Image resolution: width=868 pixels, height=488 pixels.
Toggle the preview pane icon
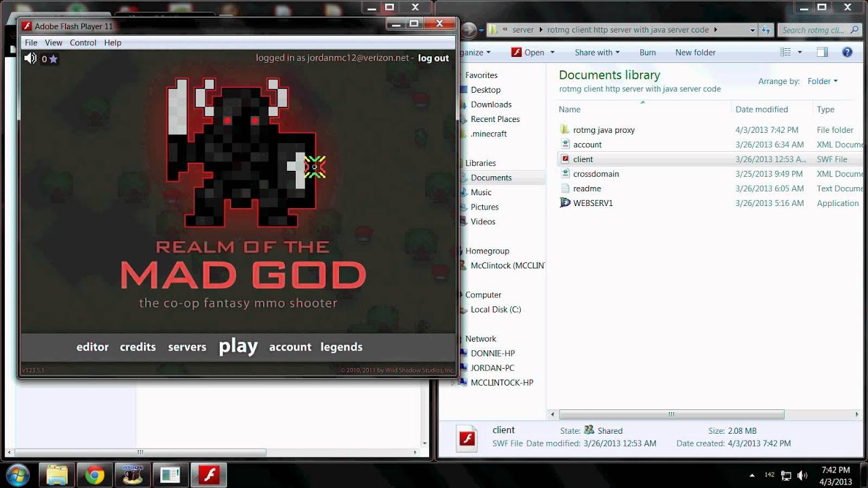coord(822,52)
